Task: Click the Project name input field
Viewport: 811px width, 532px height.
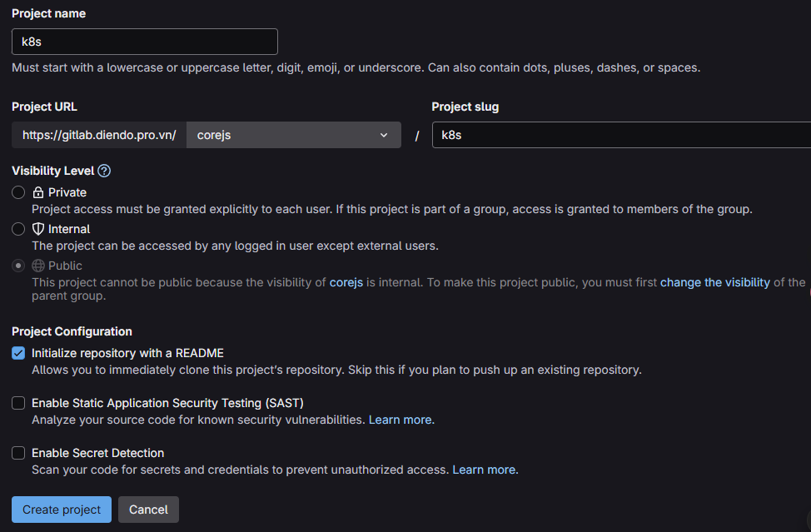Action: pyautogui.click(x=145, y=42)
